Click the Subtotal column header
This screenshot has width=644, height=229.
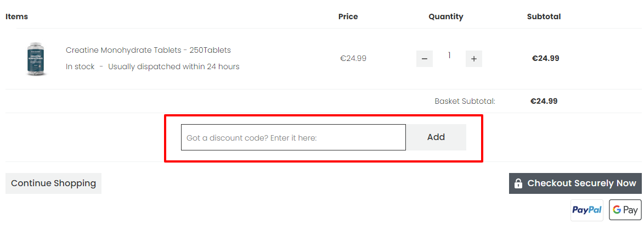click(544, 16)
